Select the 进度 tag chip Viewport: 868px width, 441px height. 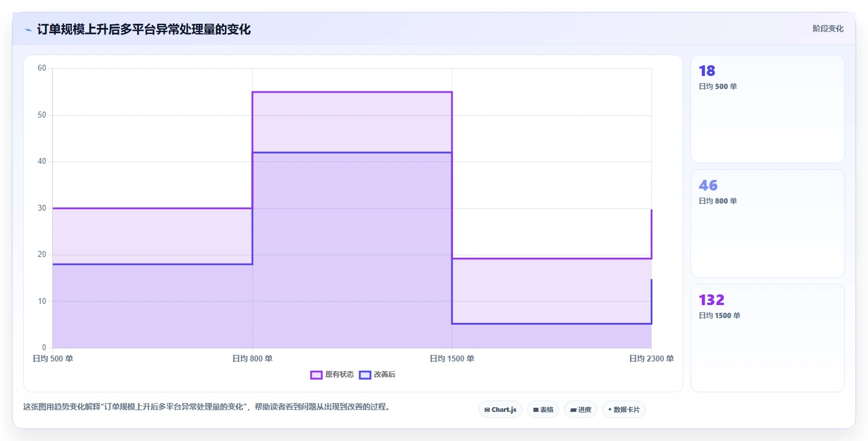(x=581, y=410)
